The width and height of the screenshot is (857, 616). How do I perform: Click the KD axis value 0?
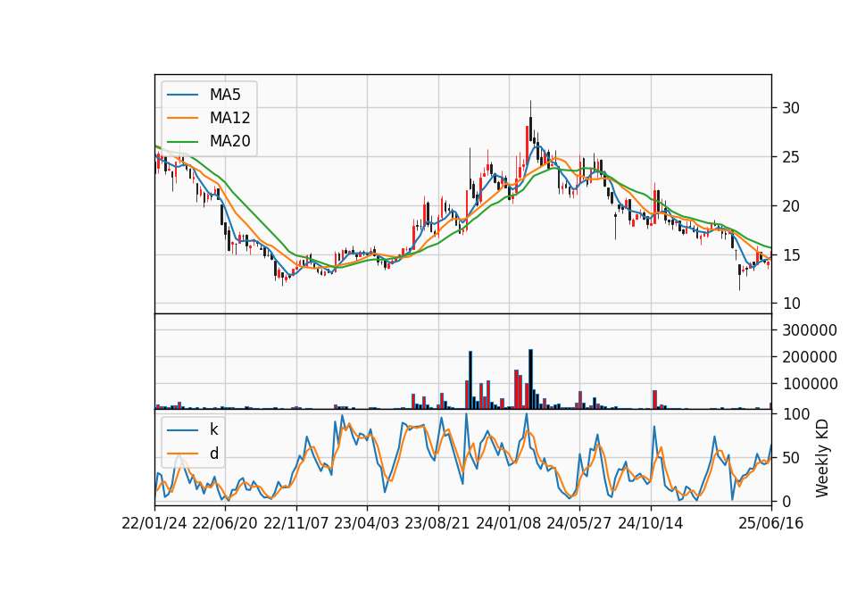786,501
